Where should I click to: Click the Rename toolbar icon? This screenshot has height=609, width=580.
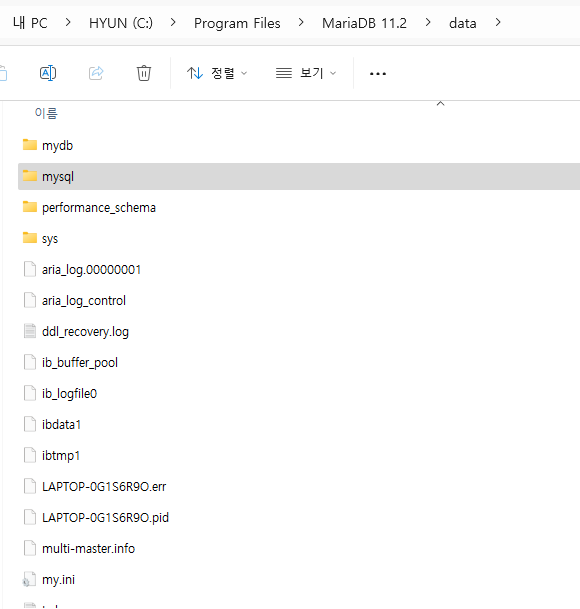point(48,73)
